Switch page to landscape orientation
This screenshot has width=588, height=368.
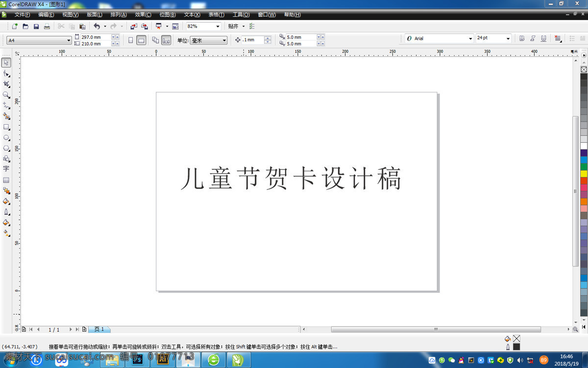tap(141, 40)
